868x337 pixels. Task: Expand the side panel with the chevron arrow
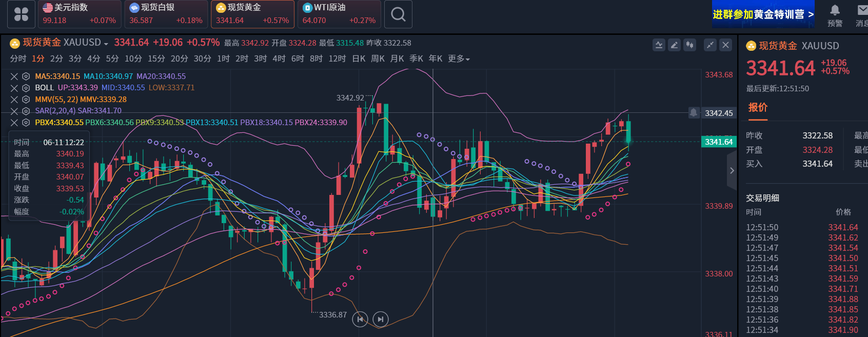pos(732,170)
